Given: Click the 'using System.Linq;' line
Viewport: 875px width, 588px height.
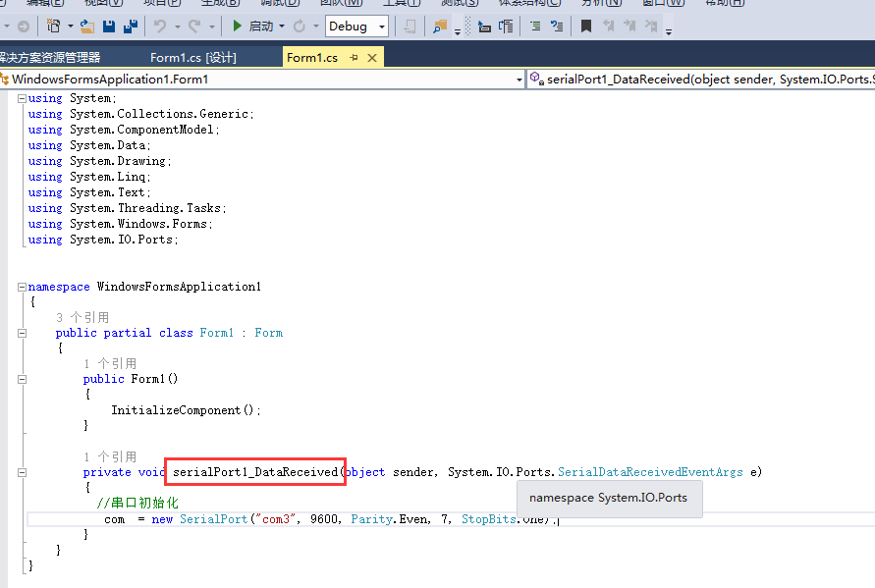Looking at the screenshot, I should pyautogui.click(x=89, y=177).
